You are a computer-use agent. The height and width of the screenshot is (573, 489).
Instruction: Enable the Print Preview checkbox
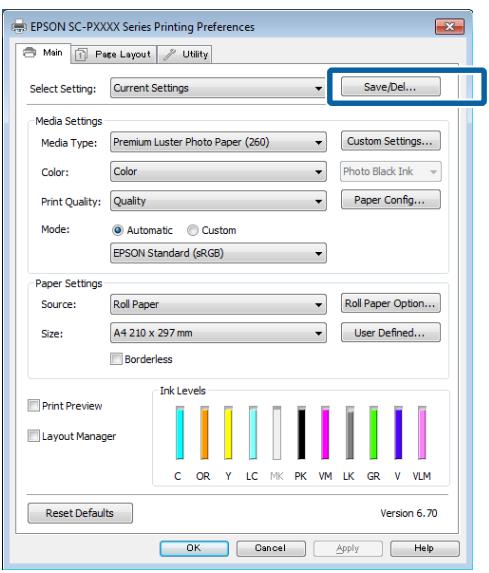(34, 405)
